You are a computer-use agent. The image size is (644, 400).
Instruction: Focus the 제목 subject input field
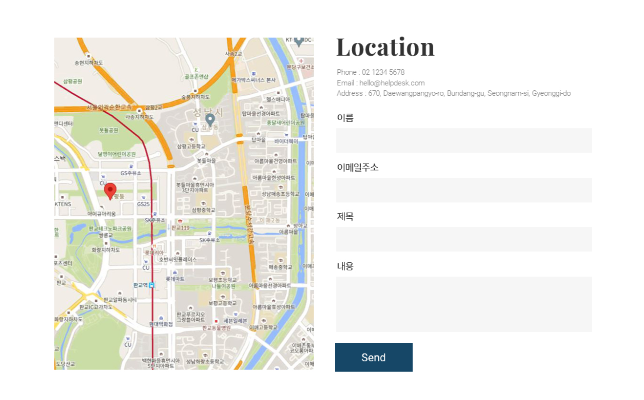463,239
